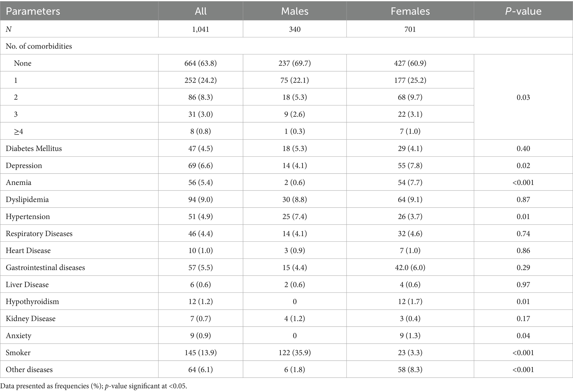Click the Females column header
This screenshot has width=573, height=392.
(410, 11)
